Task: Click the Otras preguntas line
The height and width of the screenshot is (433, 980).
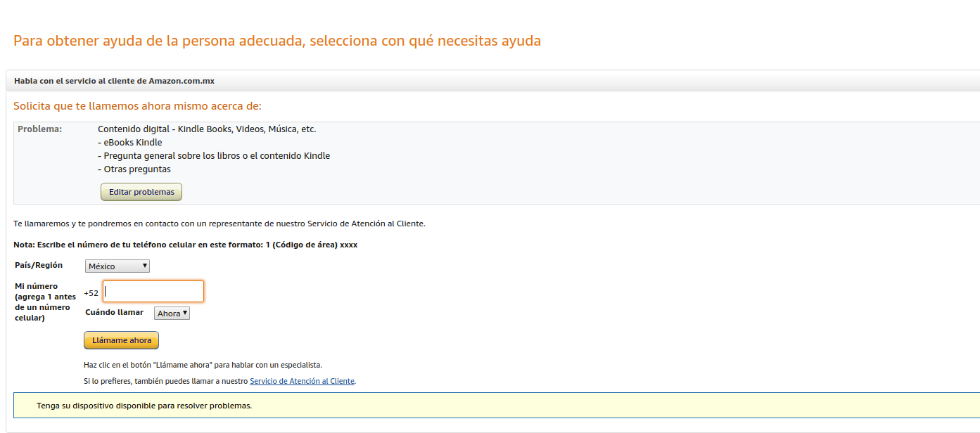Action: pos(134,169)
